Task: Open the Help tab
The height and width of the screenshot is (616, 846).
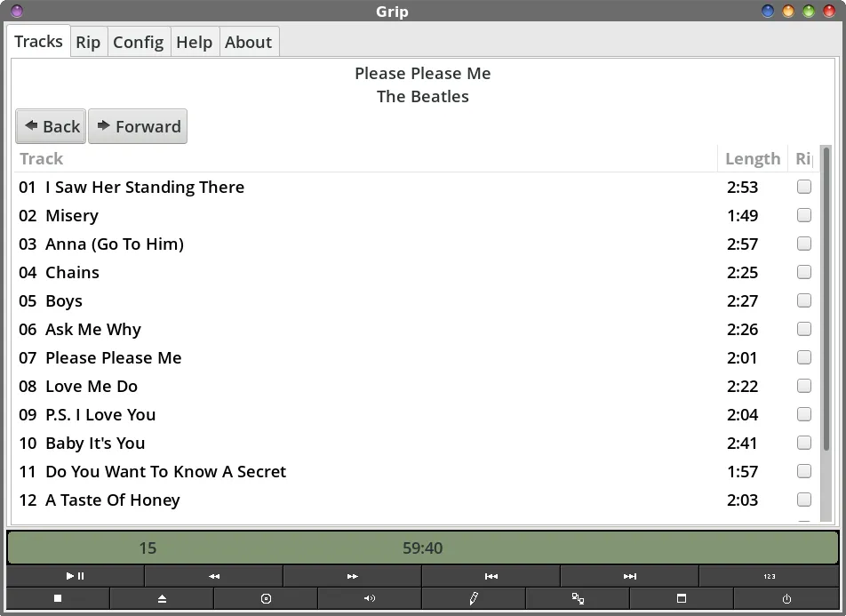Action: (x=195, y=42)
